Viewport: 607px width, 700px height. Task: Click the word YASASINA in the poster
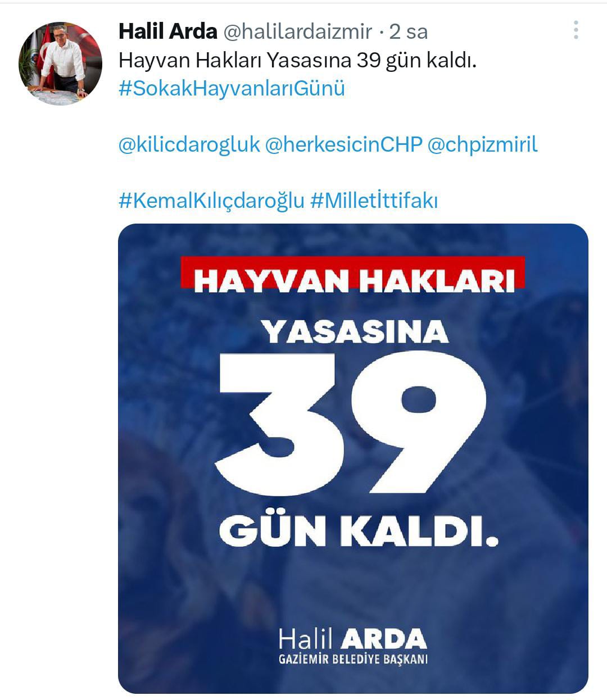(x=355, y=331)
